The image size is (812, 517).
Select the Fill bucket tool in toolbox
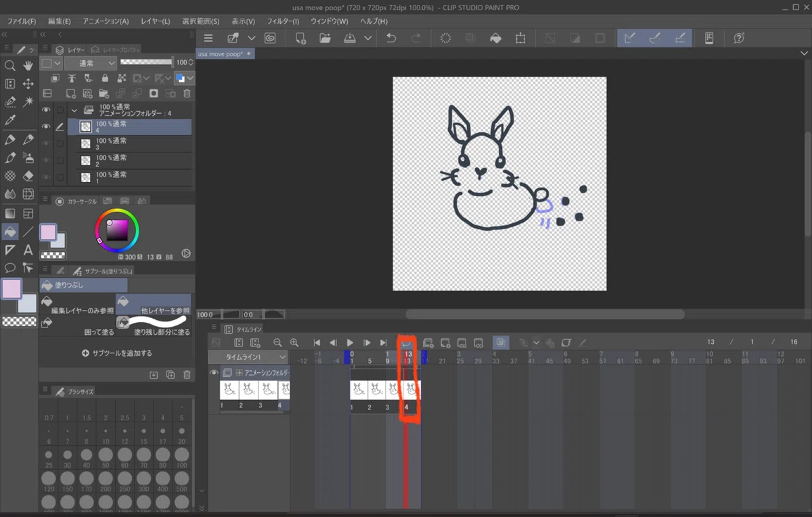pos(10,231)
